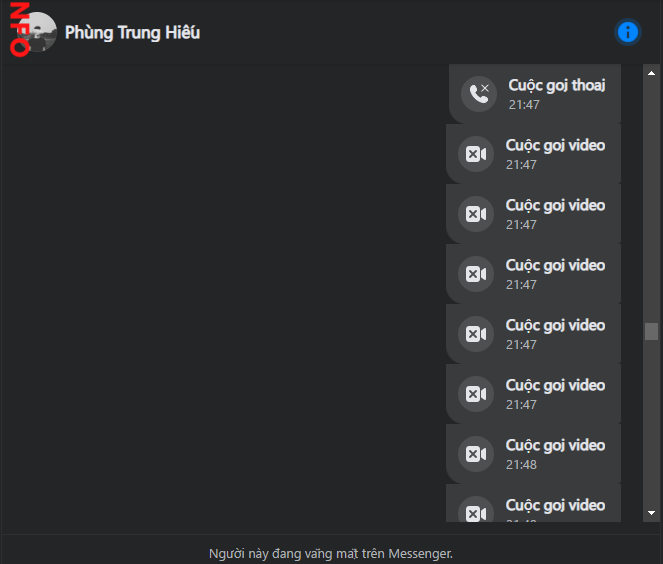Click the partially hidden bottom video call icon
663x564 pixels.
click(x=475, y=512)
